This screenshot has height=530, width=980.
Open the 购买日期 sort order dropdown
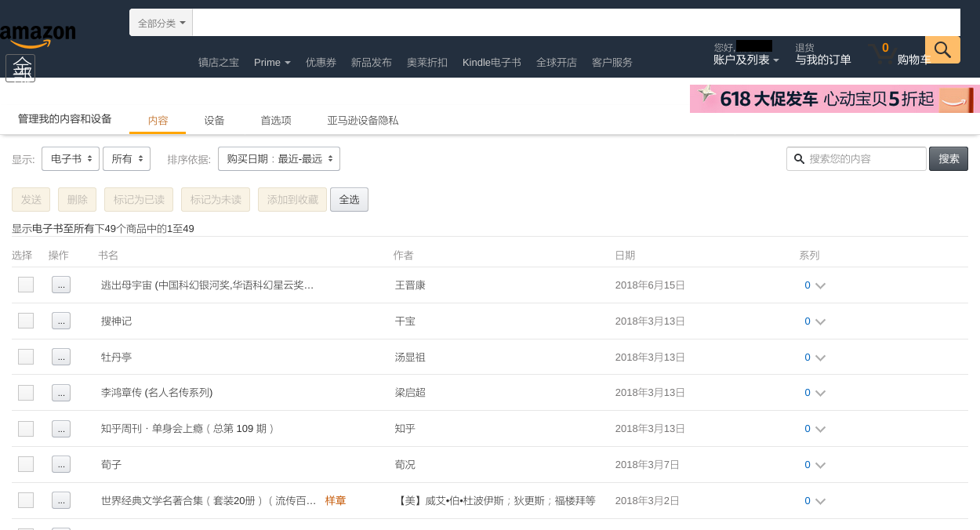pos(278,158)
